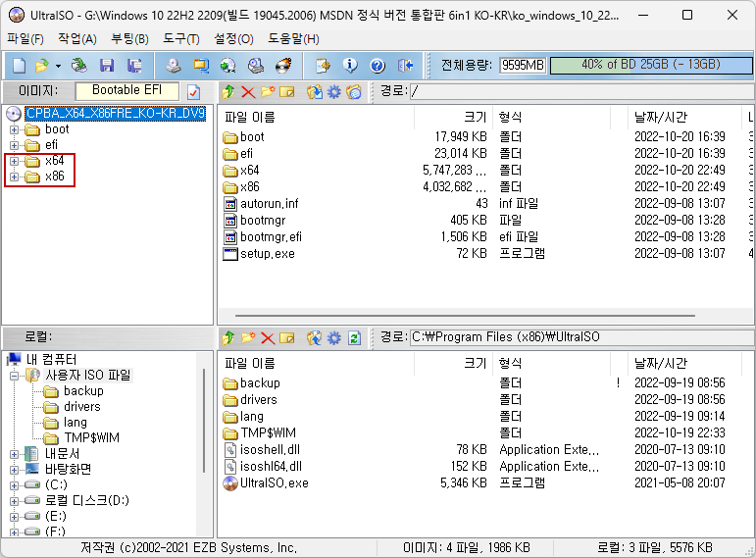Click the local 경로 path field
The image size is (756, 558).
pyautogui.click(x=581, y=337)
